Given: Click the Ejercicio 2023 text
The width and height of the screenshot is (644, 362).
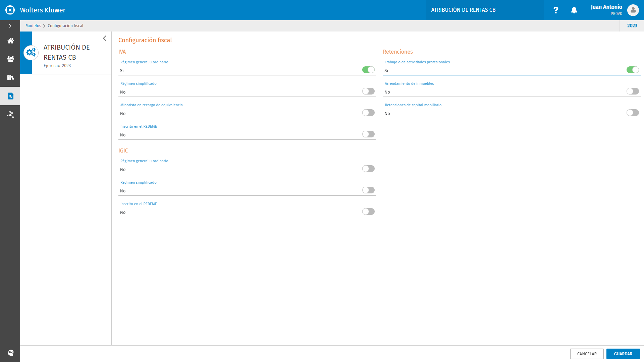Looking at the screenshot, I should pyautogui.click(x=57, y=66).
